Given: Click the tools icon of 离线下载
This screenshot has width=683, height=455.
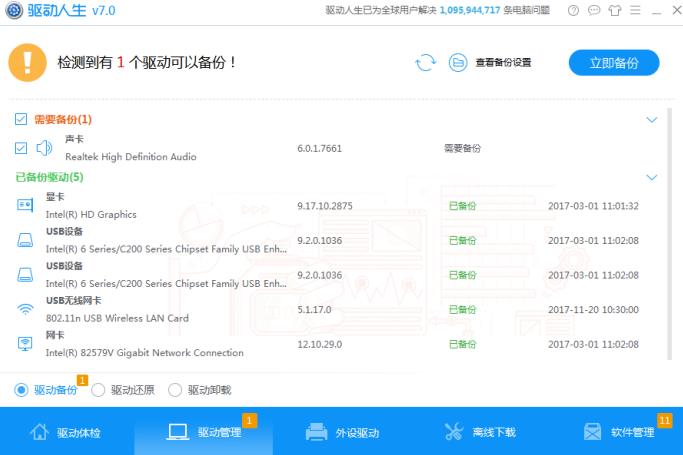Looking at the screenshot, I should coord(454,432).
